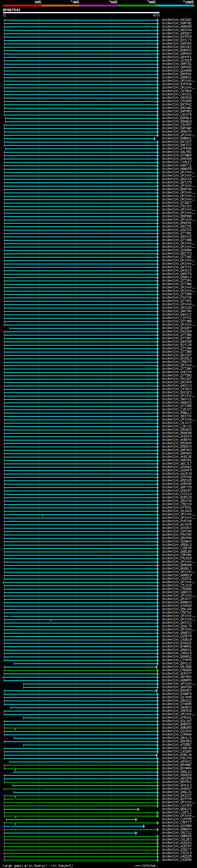Select hit label UniRef100_P05748
The width and height of the screenshot is (197, 868).
tap(176, 521)
